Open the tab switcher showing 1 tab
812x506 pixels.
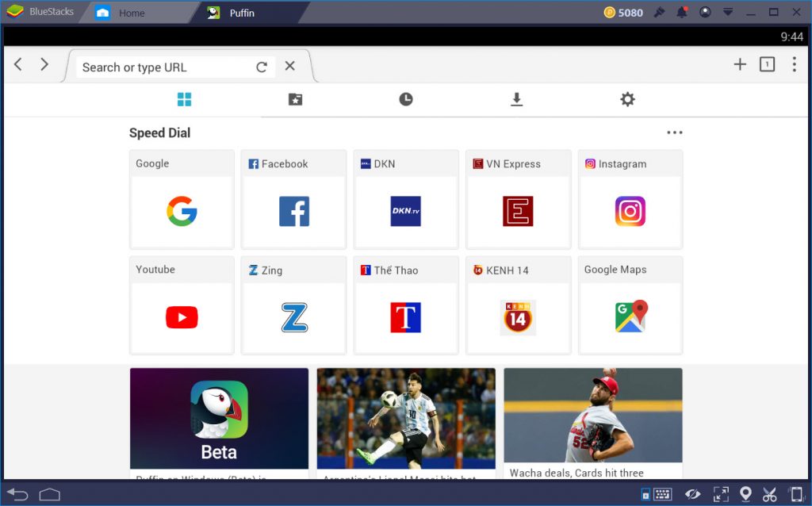pos(767,64)
